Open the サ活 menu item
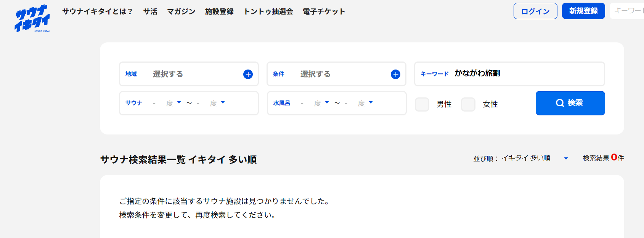The height and width of the screenshot is (238, 644). (150, 11)
